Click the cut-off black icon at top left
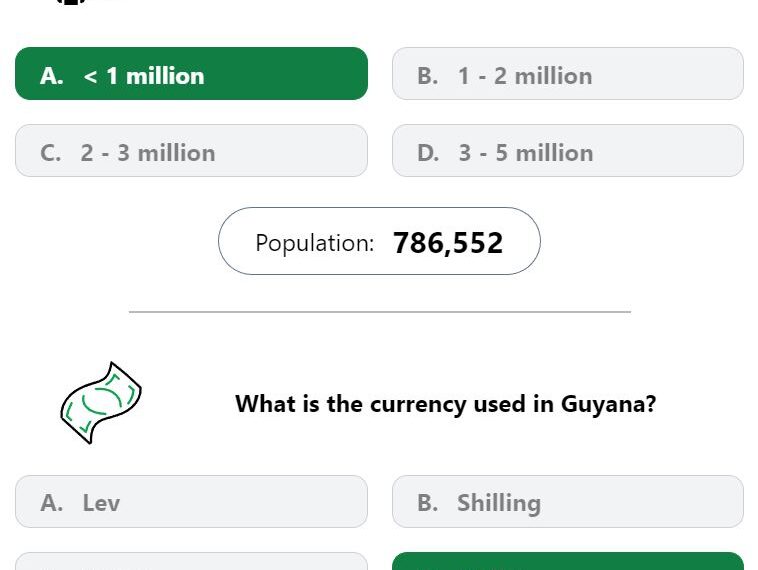Image resolution: width=758 pixels, height=570 pixels. [x=71, y=2]
